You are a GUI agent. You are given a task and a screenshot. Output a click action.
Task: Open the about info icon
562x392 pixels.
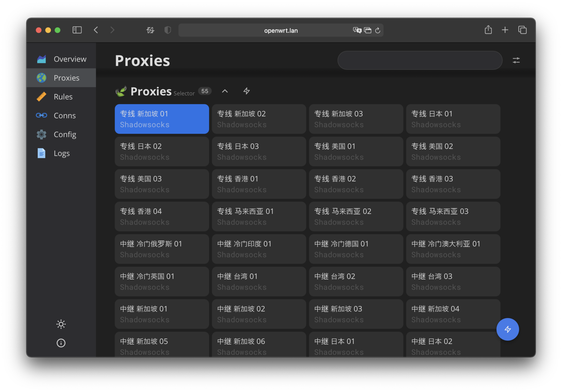[61, 343]
